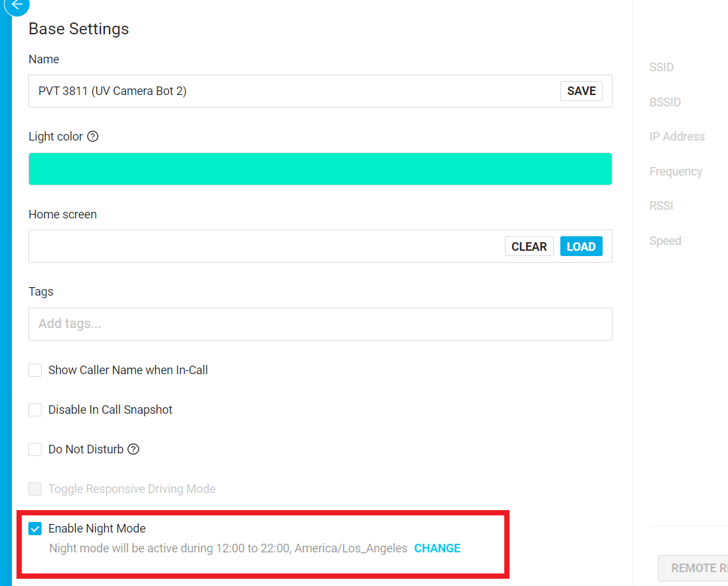Viewport: 728px width, 586px height.
Task: Pick a new color from the Light color bar
Action: click(x=320, y=169)
